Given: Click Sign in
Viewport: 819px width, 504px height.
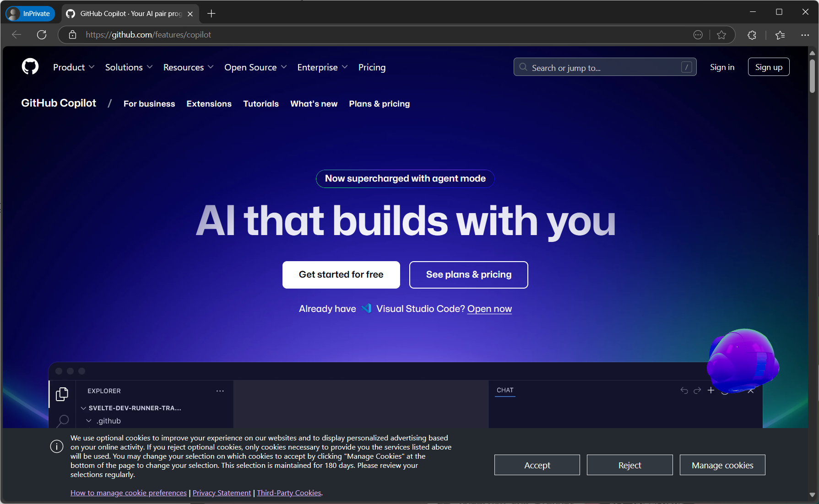Looking at the screenshot, I should pyautogui.click(x=722, y=67).
